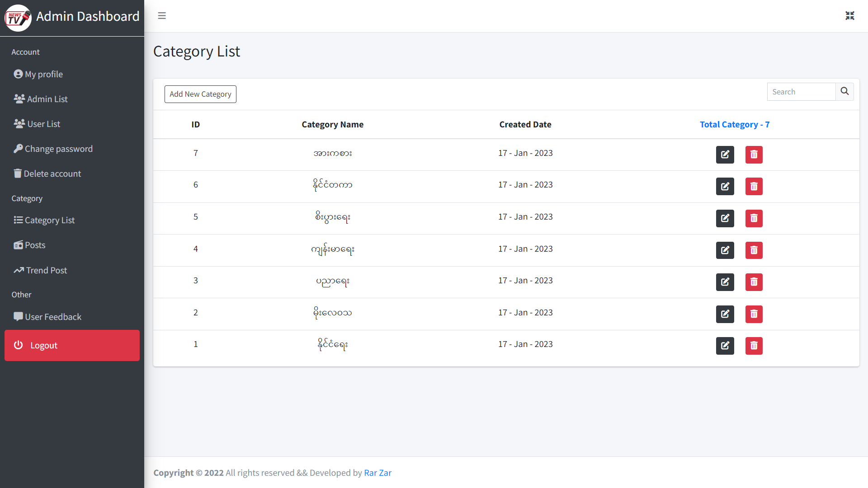The width and height of the screenshot is (868, 488).
Task: Edit the category with ID 7
Action: point(725,155)
